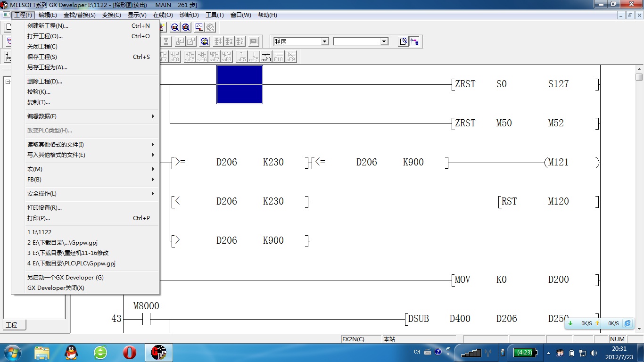Click the yellow-faced magnifier toolbar icon
This screenshot has height=362, width=644.
pyautogui.click(x=205, y=41)
